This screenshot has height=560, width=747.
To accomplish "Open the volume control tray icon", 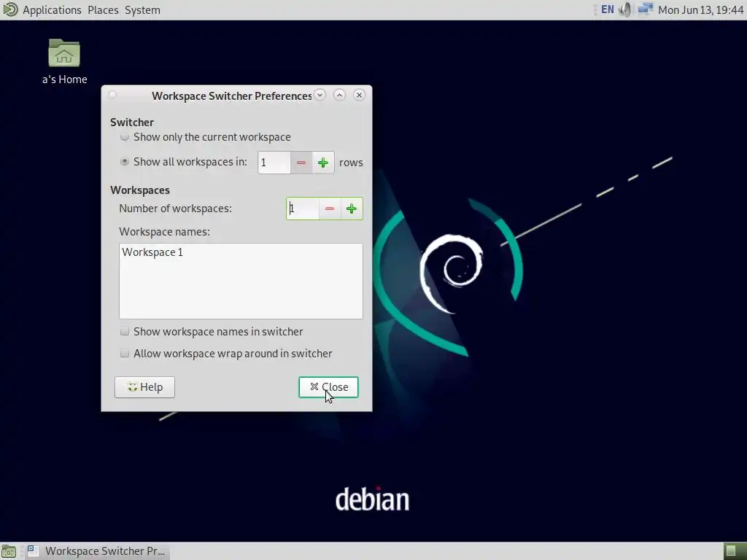I will pyautogui.click(x=625, y=9).
